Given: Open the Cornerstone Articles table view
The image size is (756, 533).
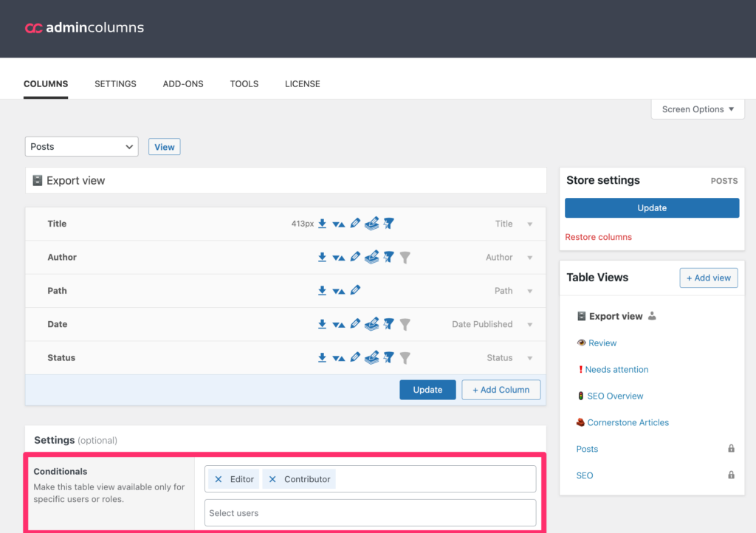Looking at the screenshot, I should [x=628, y=423].
